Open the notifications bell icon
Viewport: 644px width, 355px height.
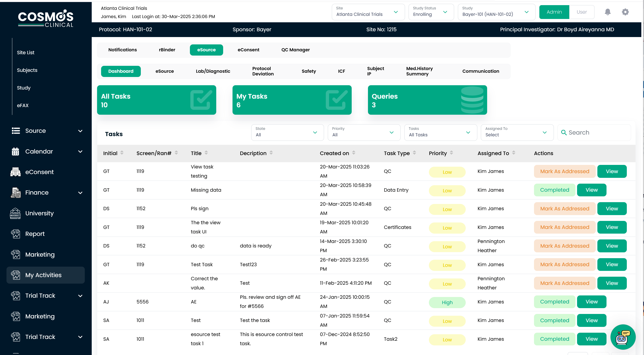607,12
